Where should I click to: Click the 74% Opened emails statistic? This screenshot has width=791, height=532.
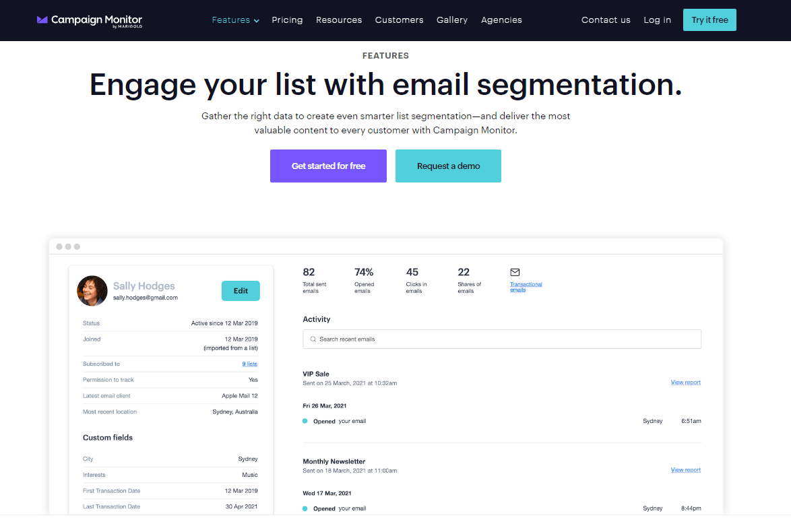click(365, 280)
